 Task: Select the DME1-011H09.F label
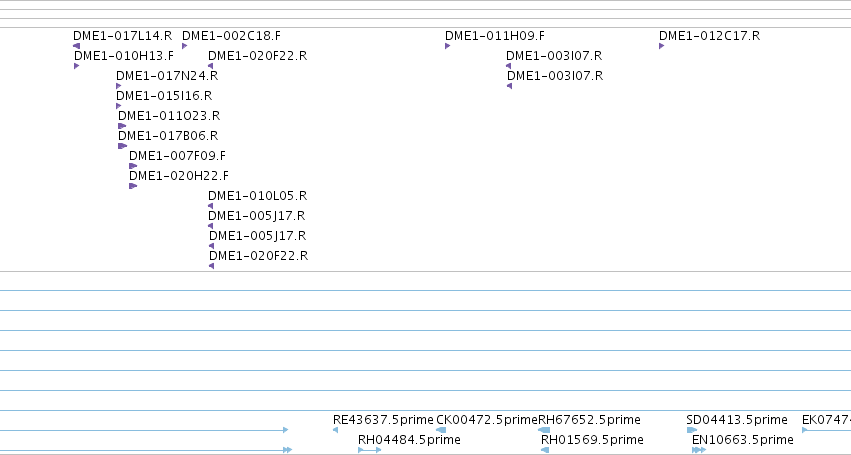click(x=495, y=36)
